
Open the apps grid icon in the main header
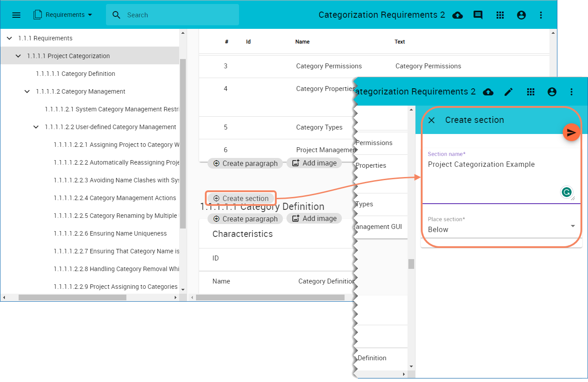click(x=500, y=15)
